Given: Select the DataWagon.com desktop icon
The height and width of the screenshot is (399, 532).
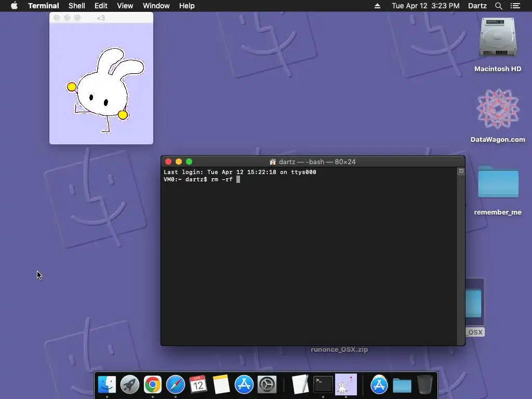Looking at the screenshot, I should 498,109.
